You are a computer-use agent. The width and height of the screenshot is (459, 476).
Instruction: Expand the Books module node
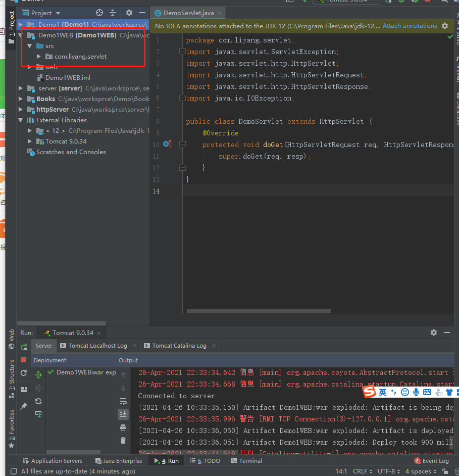(x=21, y=99)
